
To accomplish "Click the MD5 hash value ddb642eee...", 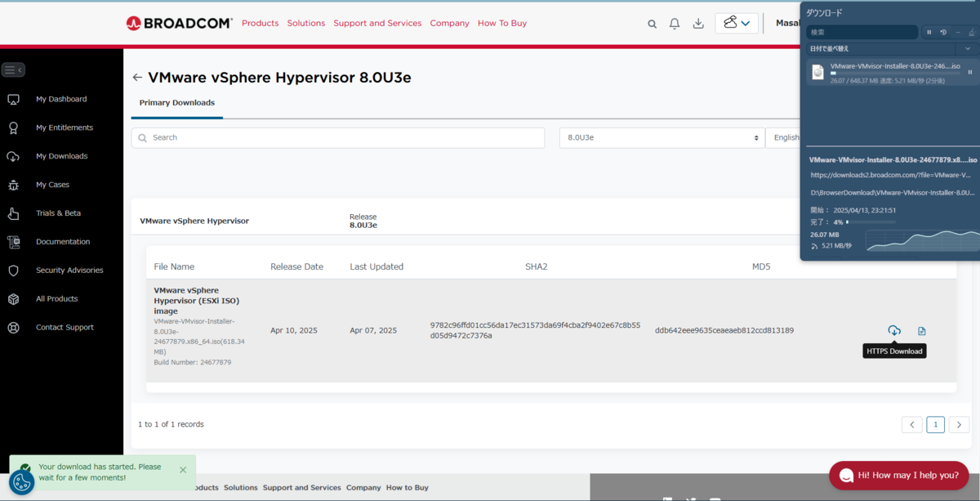I will click(724, 331).
